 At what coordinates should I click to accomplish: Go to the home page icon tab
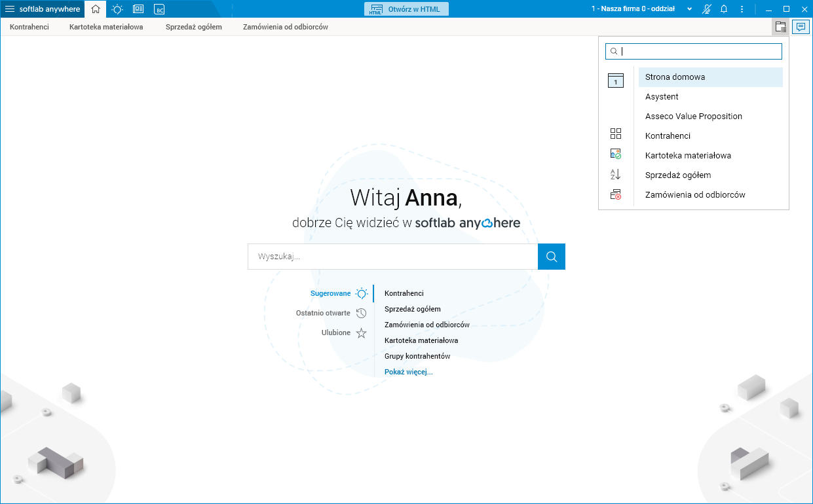click(96, 9)
